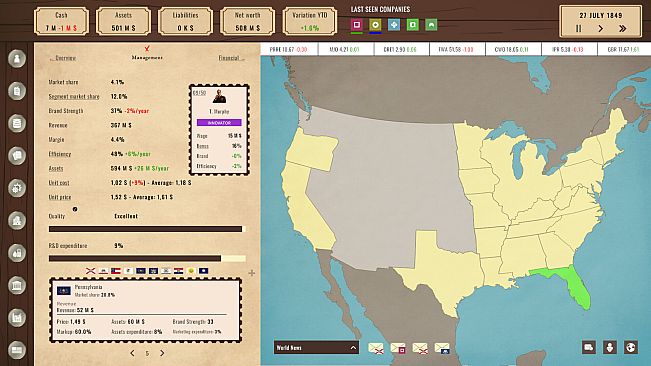Select the pink square company icon

(357, 25)
